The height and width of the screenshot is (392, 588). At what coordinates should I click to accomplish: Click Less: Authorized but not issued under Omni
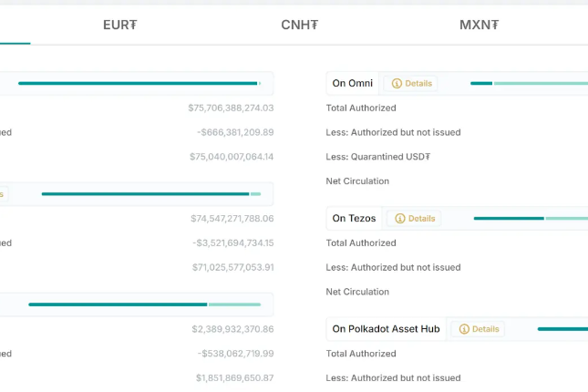[x=394, y=132]
